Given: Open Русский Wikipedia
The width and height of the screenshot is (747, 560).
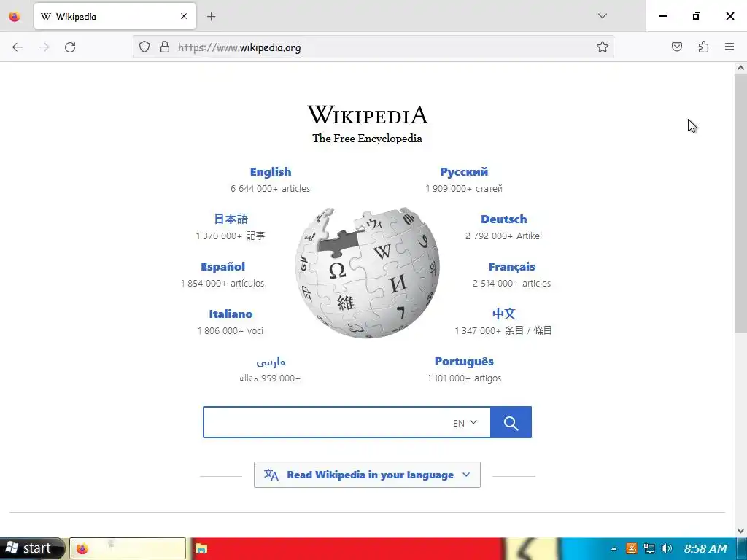Looking at the screenshot, I should coord(464,172).
